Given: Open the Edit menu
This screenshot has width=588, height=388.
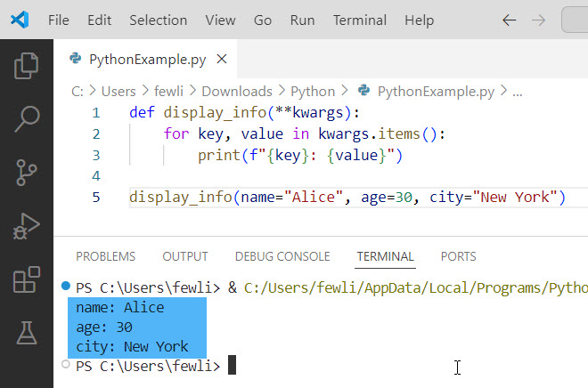Looking at the screenshot, I should pyautogui.click(x=100, y=20).
